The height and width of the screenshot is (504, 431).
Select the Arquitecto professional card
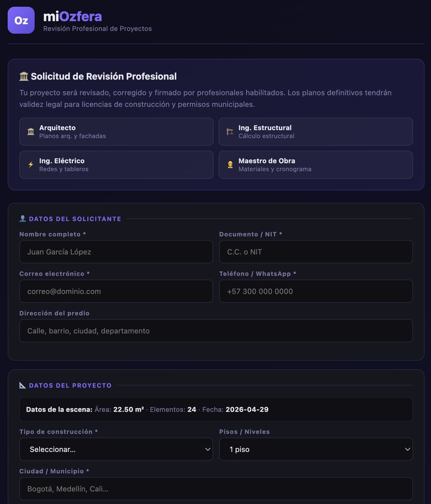[x=116, y=132]
